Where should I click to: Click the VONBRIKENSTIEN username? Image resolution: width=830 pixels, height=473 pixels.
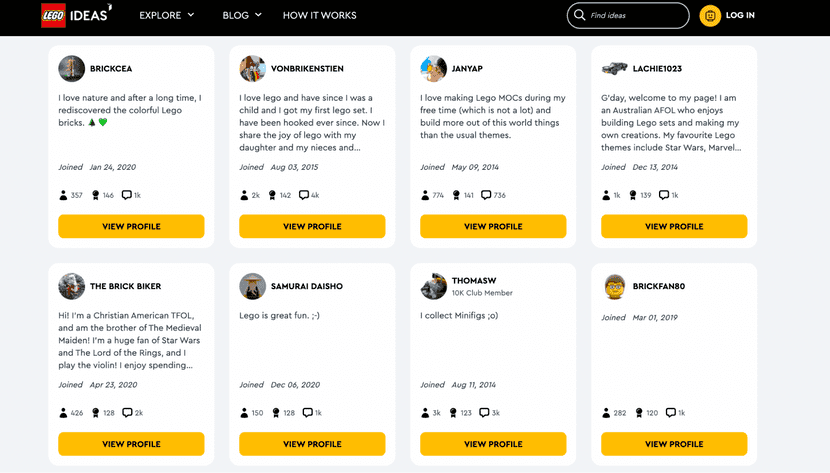pos(309,69)
